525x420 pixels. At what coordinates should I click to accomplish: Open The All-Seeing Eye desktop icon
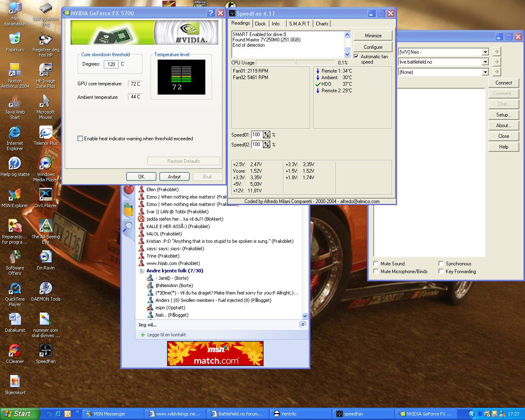(46, 232)
